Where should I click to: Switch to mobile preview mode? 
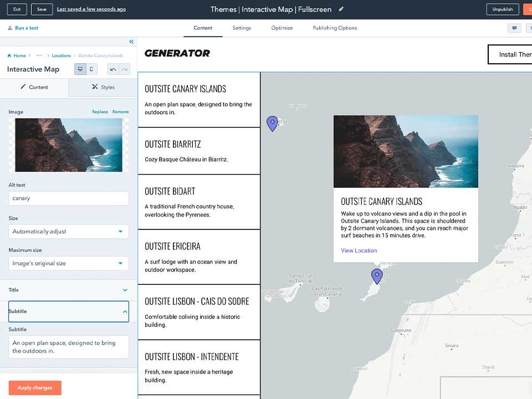92,69
